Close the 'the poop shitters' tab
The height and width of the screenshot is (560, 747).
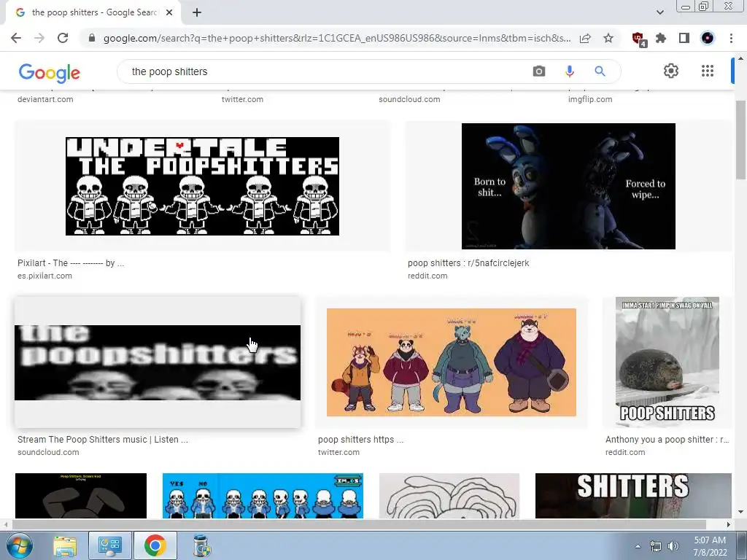[169, 12]
